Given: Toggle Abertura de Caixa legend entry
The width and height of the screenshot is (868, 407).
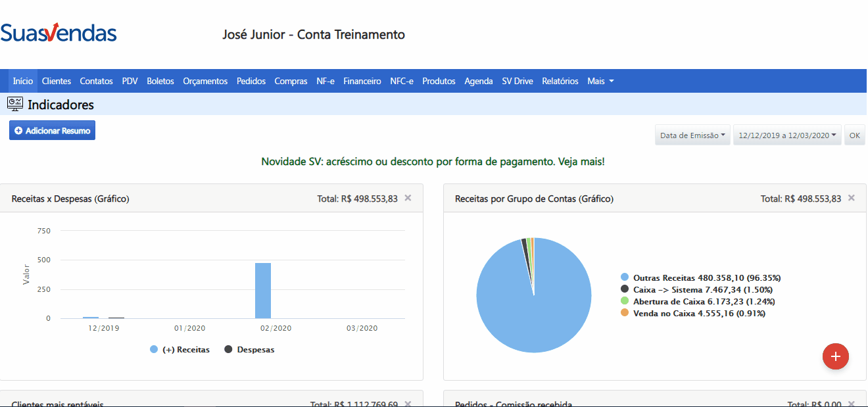Looking at the screenshot, I should (698, 302).
